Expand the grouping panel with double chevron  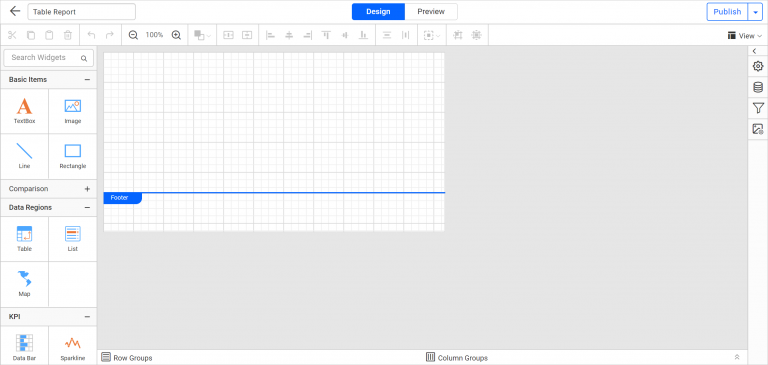[x=737, y=357]
